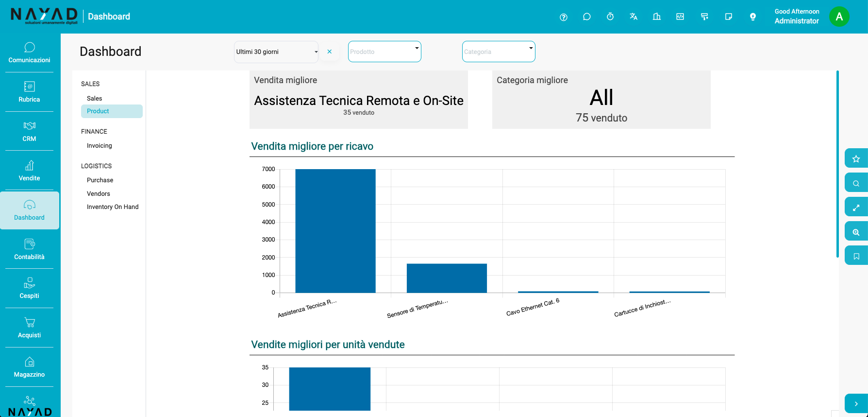Screen dimensions: 868x417
Task: Toggle fullscreen with the expand arrows icon
Action: (x=856, y=208)
